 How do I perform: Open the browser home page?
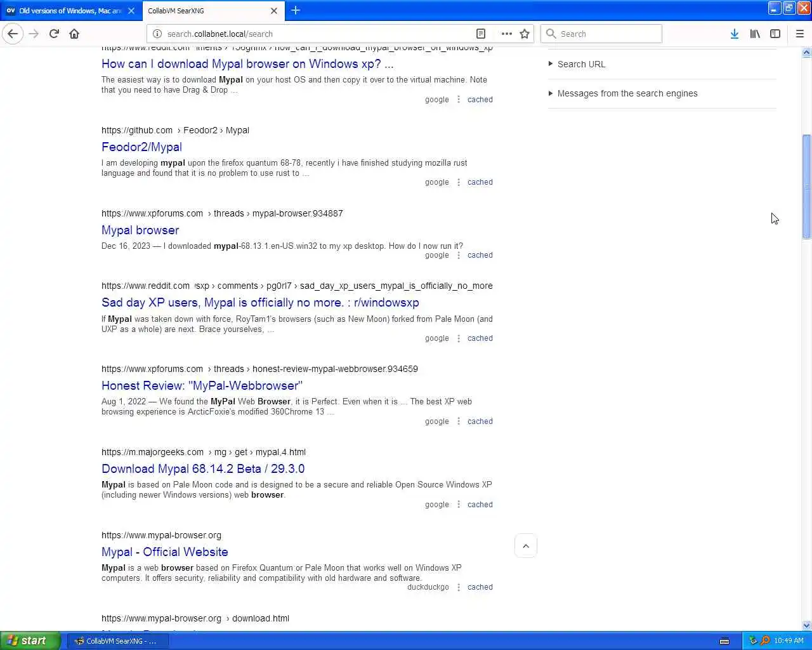[x=74, y=34]
